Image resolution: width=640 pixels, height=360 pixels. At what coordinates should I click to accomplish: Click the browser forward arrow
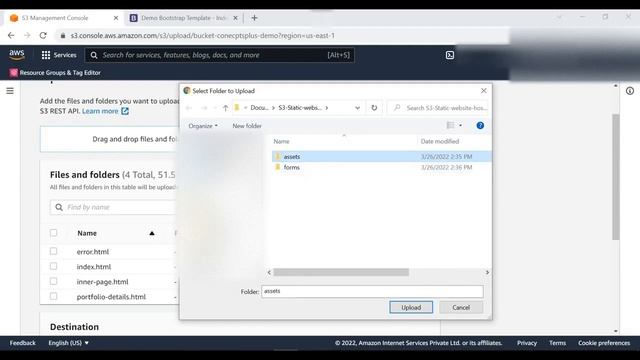pyautogui.click(x=27, y=36)
